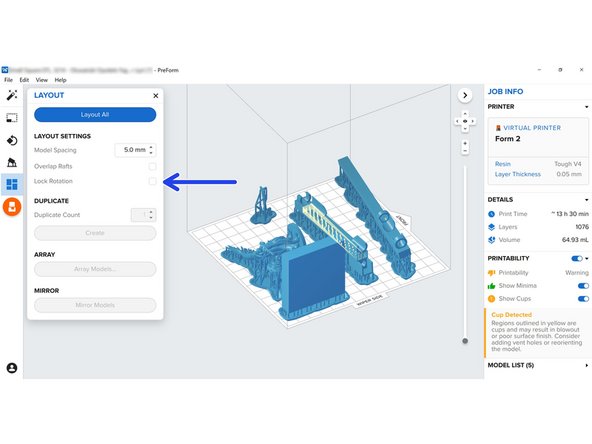Viewport: 592px width, 444px height.
Task: Toggle the Printability section switch
Action: (577, 259)
